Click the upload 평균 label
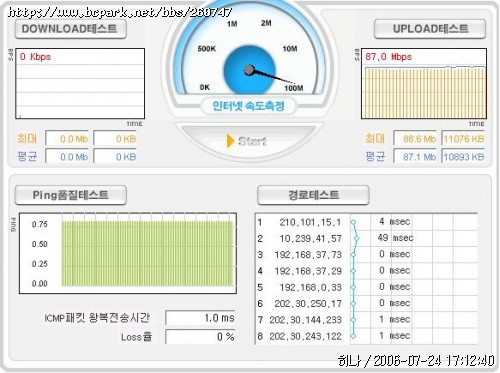Viewport: 500px width, 373px height. click(x=375, y=156)
